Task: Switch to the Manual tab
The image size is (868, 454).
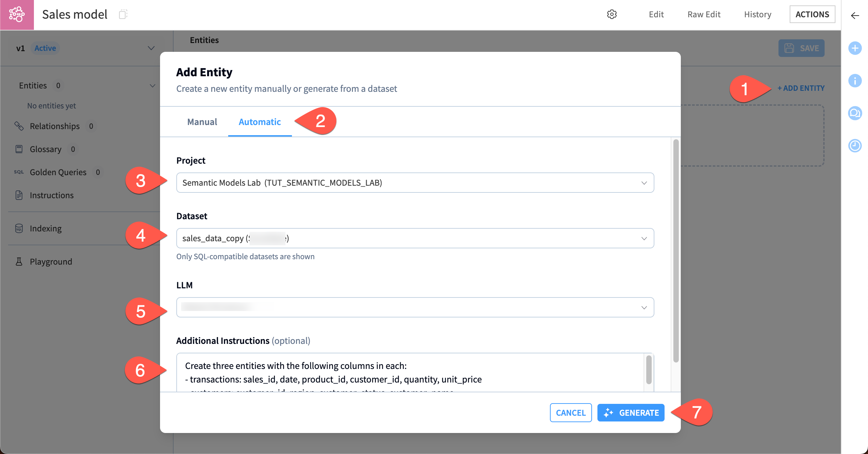Action: pos(202,122)
